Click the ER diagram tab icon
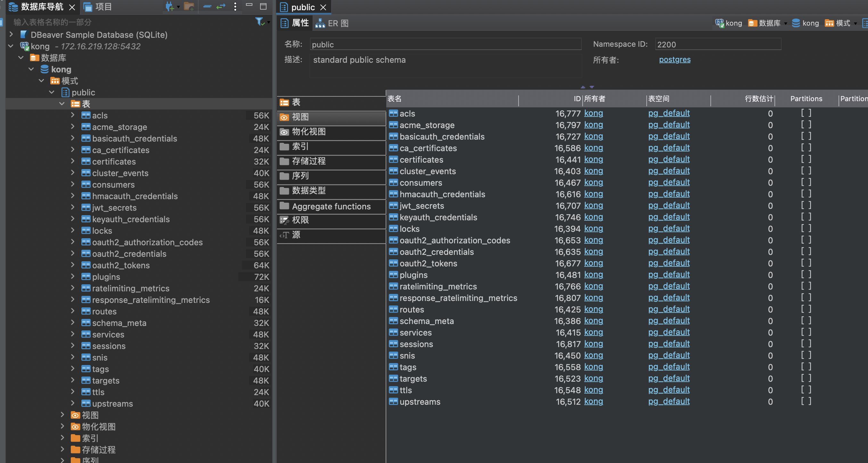868x463 pixels. pyautogui.click(x=320, y=23)
